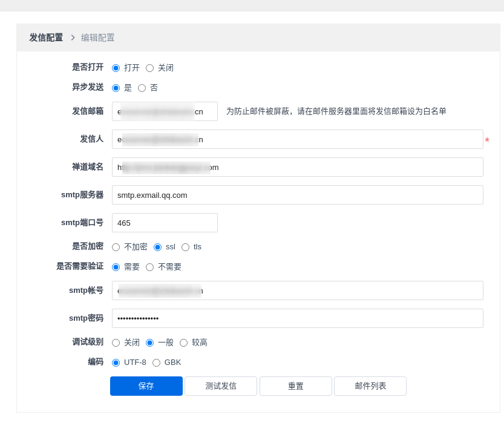This screenshot has height=423, width=504.
Task: Choose 不需要 for 是否需要验证
Action: 149,267
